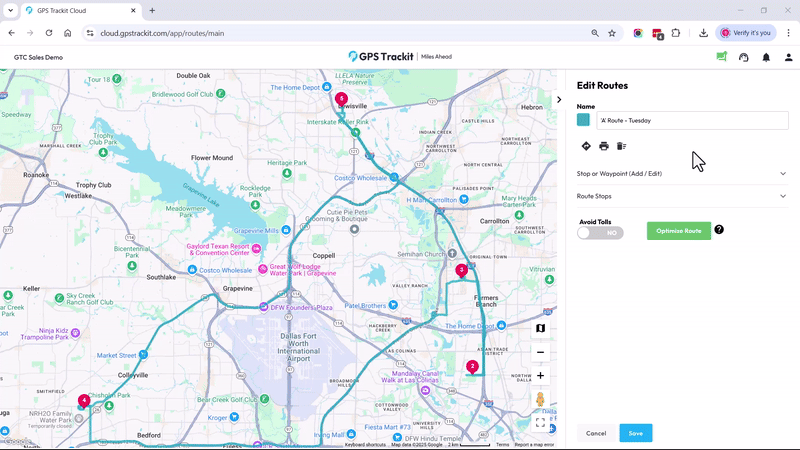Click the 'Edit Routes' panel heading

click(602, 85)
